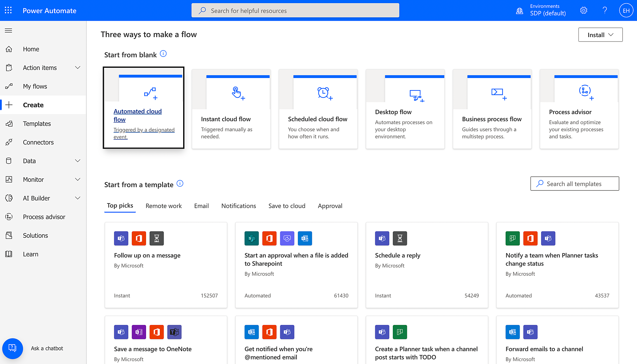Open the app launcher waffle icon

click(x=8, y=10)
